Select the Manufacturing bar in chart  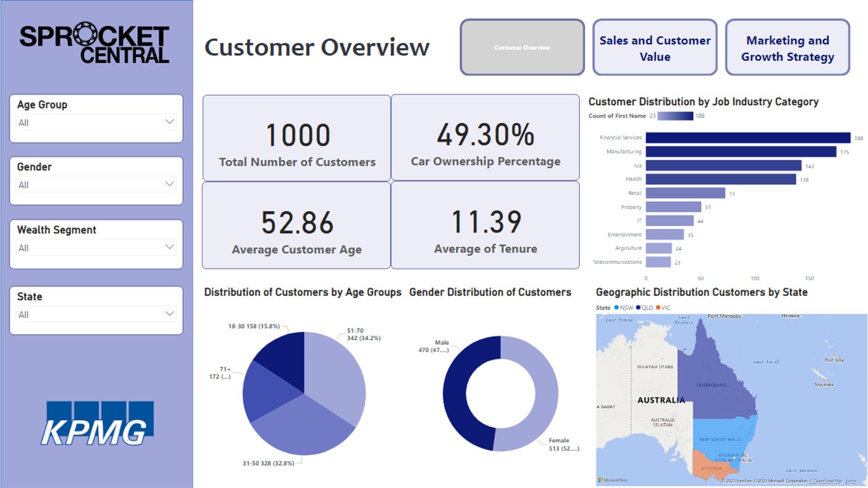click(x=740, y=152)
